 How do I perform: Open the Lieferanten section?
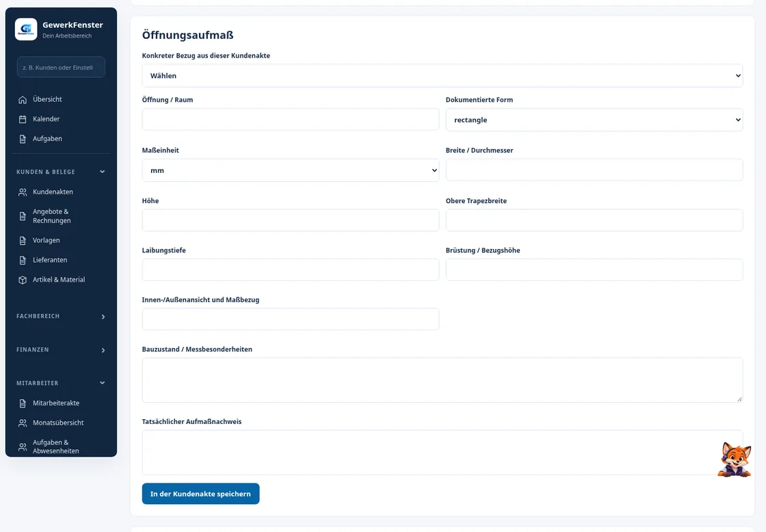[x=61, y=260]
